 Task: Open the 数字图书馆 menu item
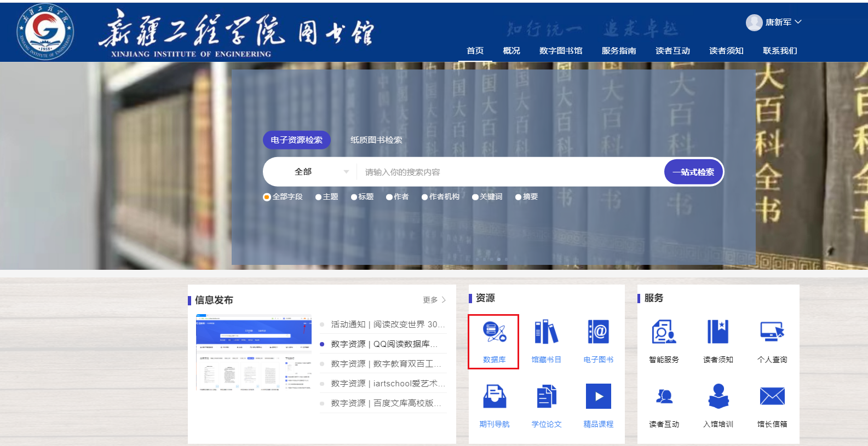(x=561, y=51)
